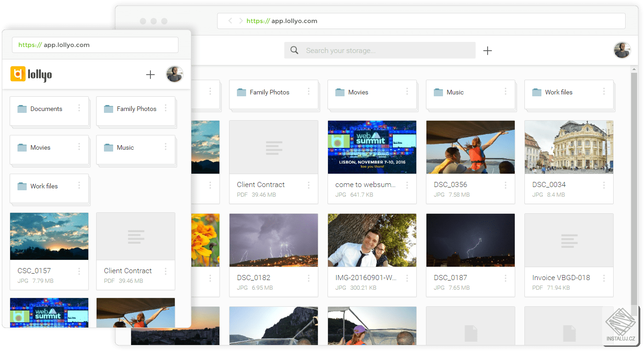This screenshot has width=644, height=351.
Task: Show Family Photos options in the front window
Action: pyautogui.click(x=166, y=108)
